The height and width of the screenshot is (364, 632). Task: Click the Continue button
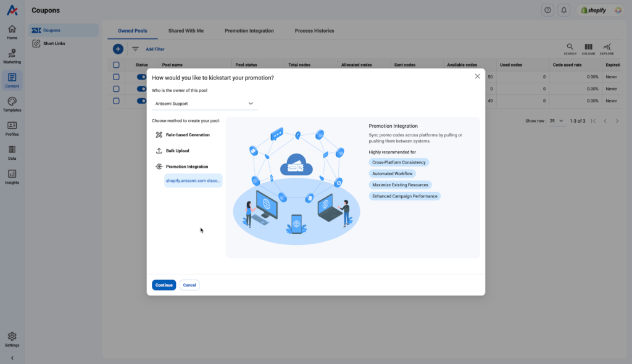tap(164, 285)
